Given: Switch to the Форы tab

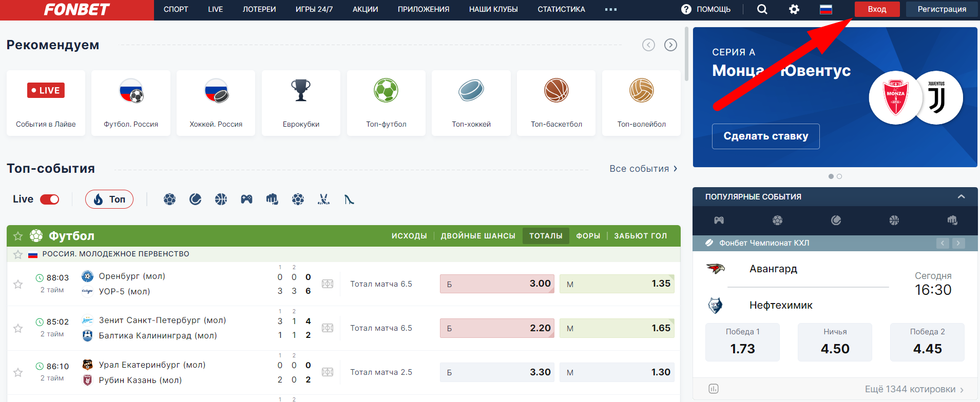Looking at the screenshot, I should click(588, 236).
